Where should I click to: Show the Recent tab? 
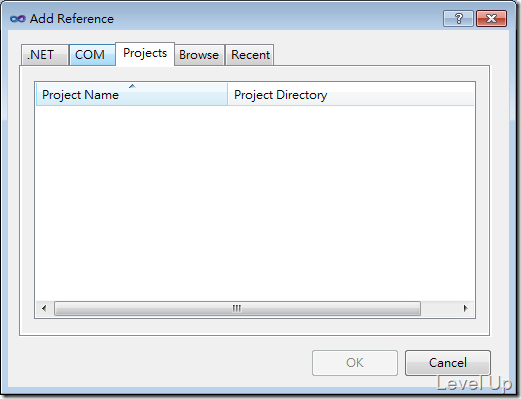[x=250, y=55]
